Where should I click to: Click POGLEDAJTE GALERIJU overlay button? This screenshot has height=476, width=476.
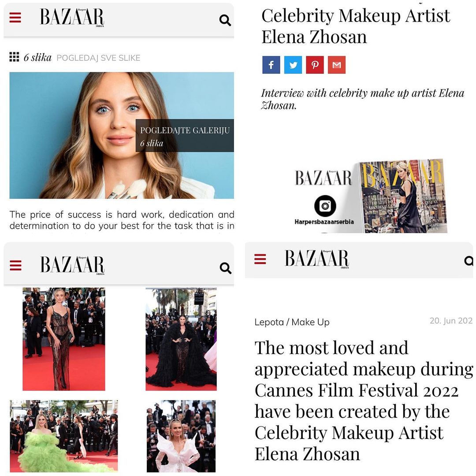185,135
